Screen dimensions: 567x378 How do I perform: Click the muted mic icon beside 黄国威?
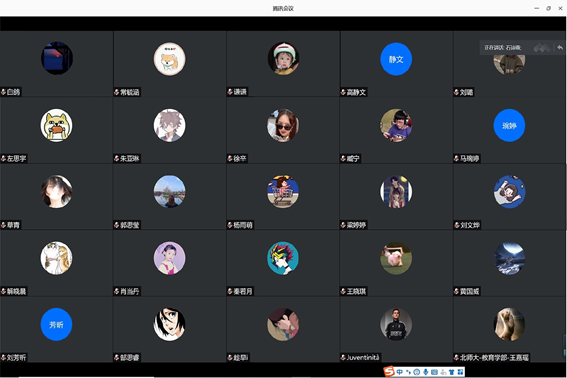pos(457,291)
